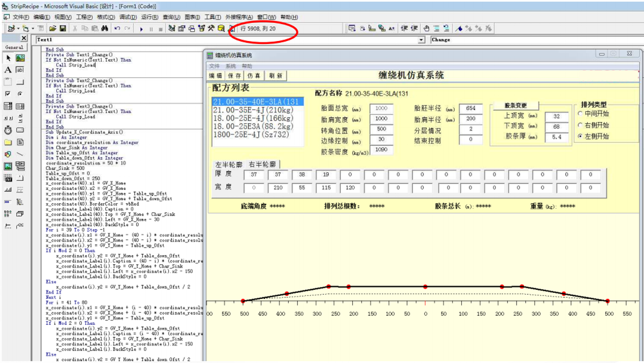Click the 胎胚半径 field showing 654
This screenshot has width=644, height=363.
pos(471,108)
